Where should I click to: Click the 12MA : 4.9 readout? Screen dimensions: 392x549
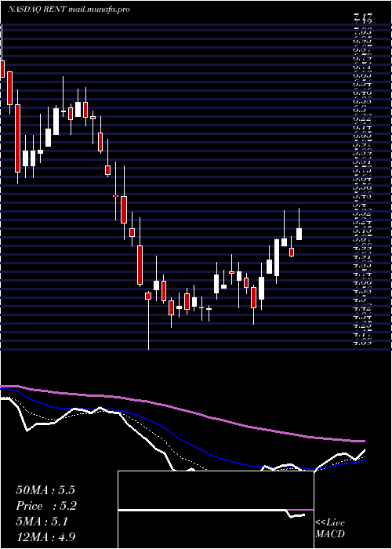[x=45, y=536]
